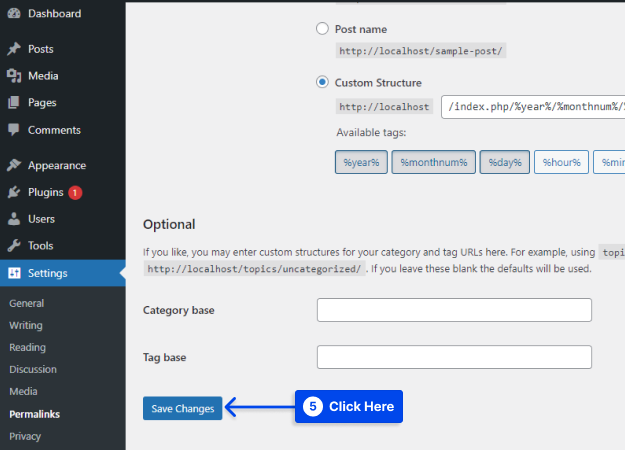Click the 'Category base' label
Screen dimensions: 625x450
tap(179, 310)
